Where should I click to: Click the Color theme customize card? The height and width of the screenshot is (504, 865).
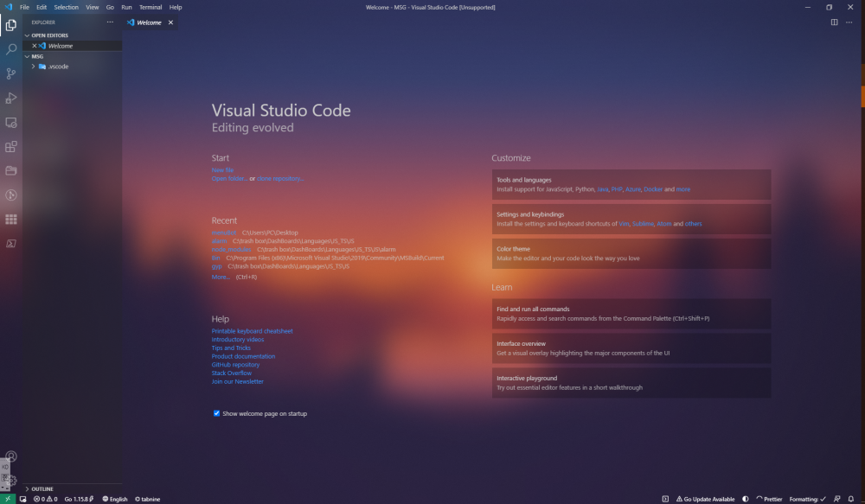[x=631, y=253]
